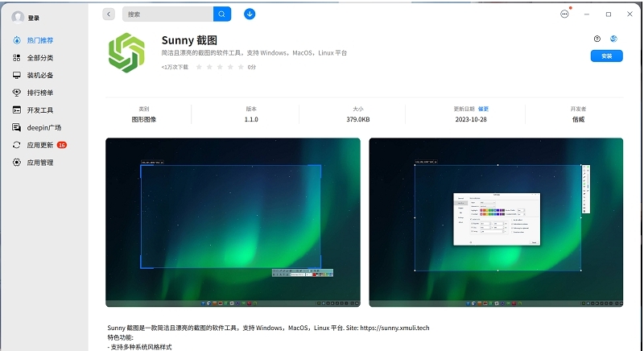Click the Sunny 截图 title text
Image resolution: width=644 pixels, height=351 pixels.
189,40
